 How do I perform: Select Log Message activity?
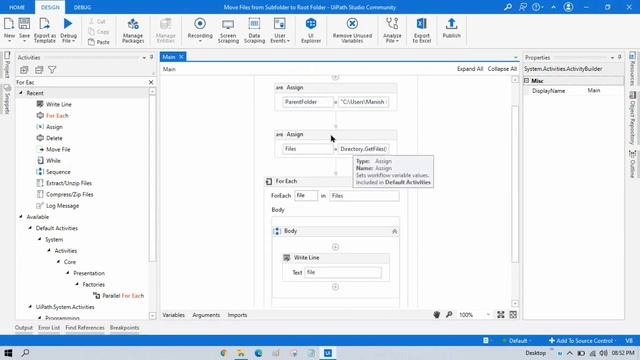[x=62, y=206]
